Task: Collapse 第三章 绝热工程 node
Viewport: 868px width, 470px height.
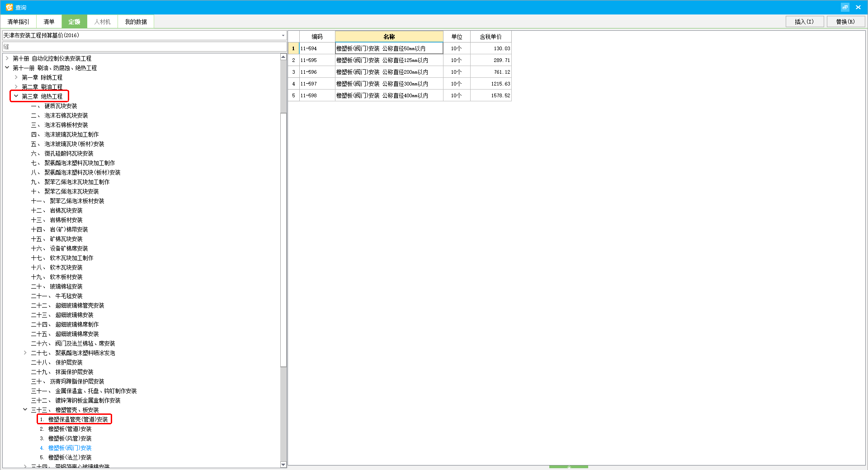Action: click(x=16, y=96)
